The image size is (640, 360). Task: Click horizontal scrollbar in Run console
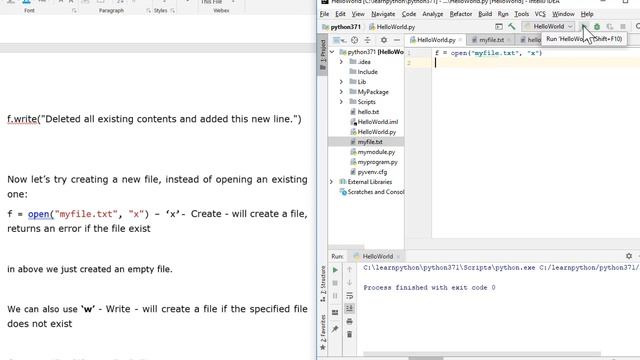[x=482, y=354]
